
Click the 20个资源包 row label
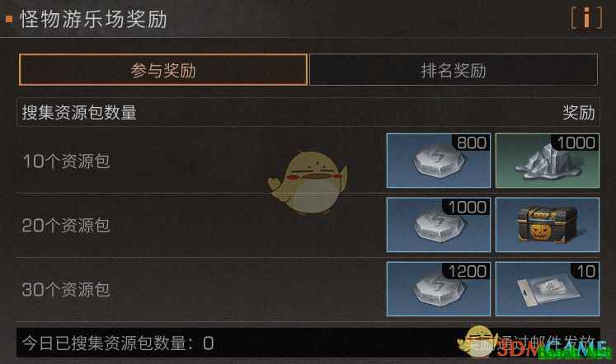pyautogui.click(x=66, y=226)
